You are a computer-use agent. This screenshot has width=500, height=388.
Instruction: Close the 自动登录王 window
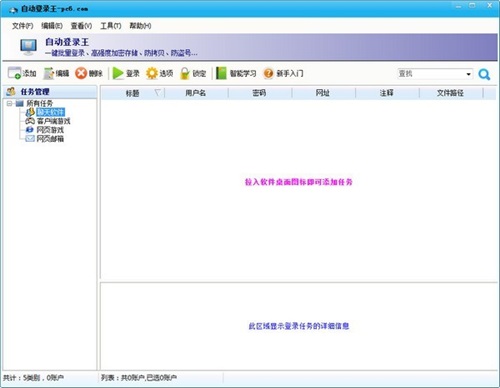[490, 6]
